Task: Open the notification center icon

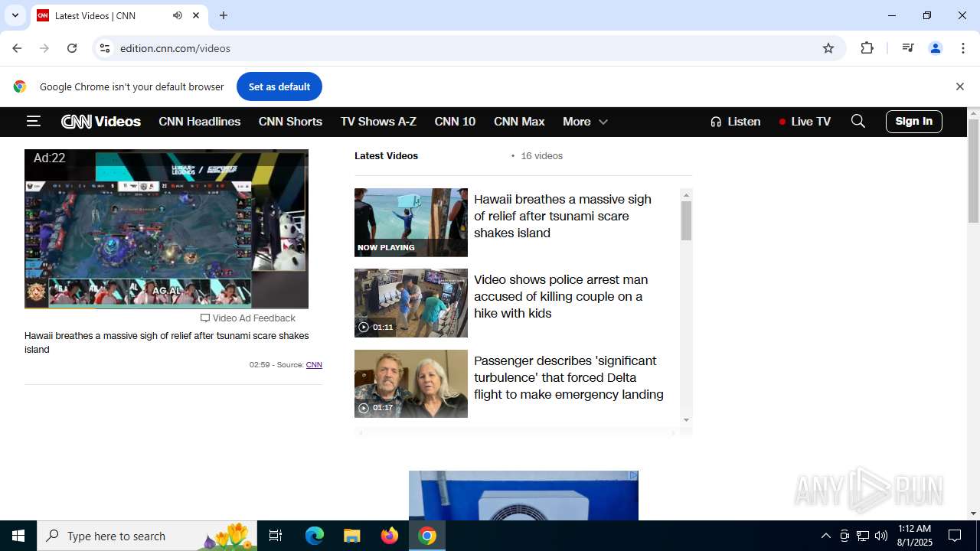Action: (955, 536)
